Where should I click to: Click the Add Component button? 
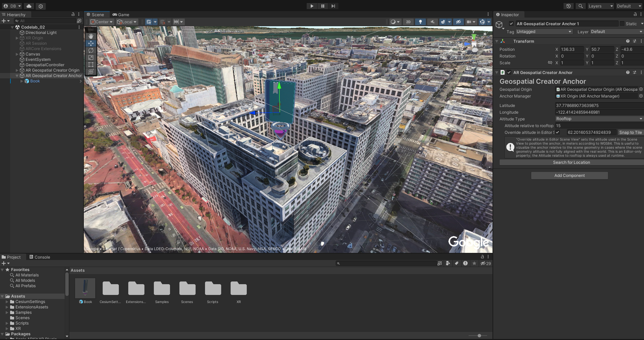click(x=569, y=176)
